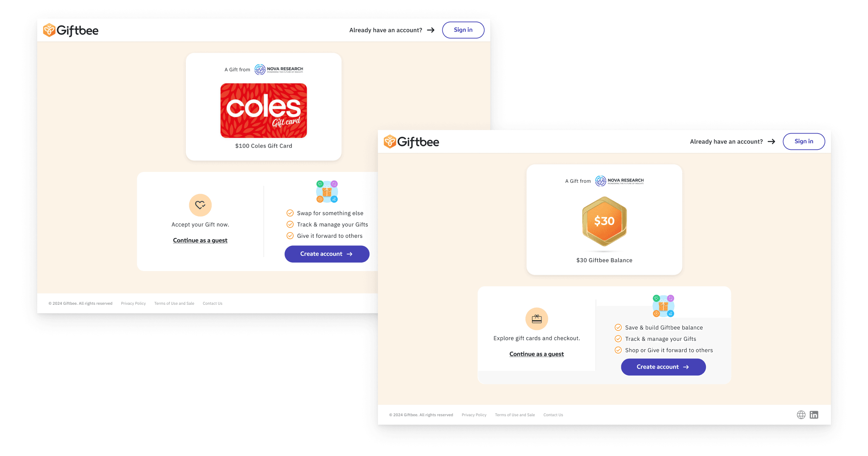
Task: Click Sign in button in right window
Action: (x=804, y=142)
